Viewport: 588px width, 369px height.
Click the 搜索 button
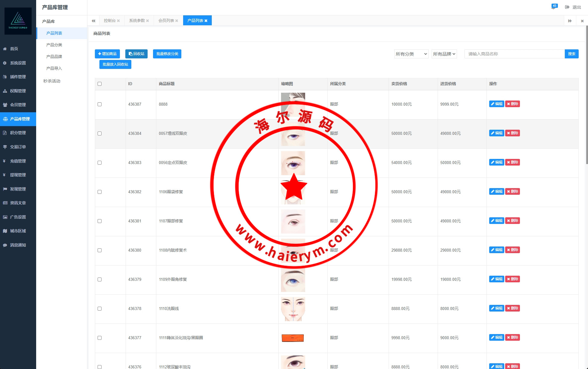[572, 54]
